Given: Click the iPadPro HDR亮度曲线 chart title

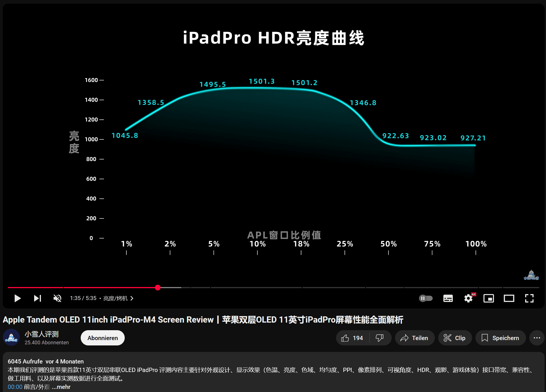Looking at the screenshot, I should pos(273,38).
